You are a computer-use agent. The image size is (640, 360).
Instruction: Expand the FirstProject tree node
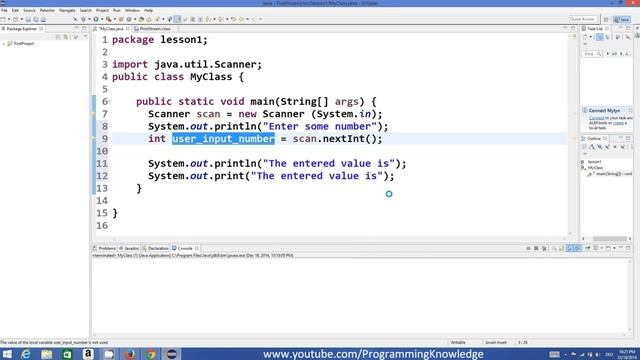tap(4, 44)
